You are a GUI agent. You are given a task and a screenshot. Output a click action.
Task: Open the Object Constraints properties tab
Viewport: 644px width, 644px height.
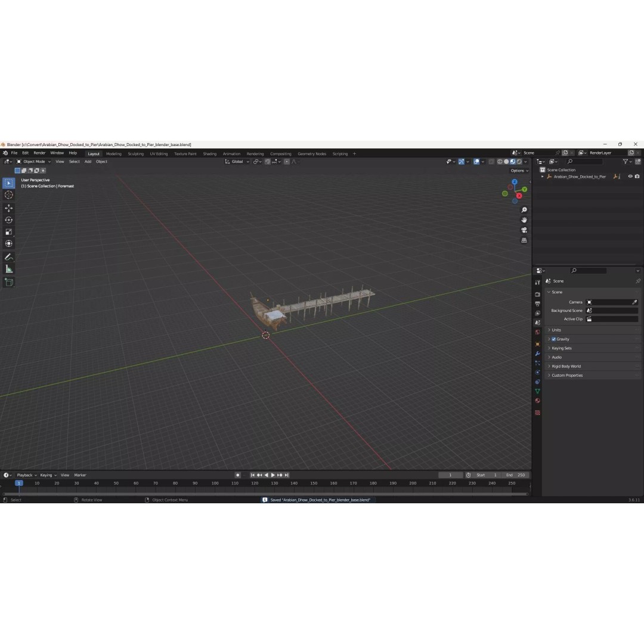(537, 382)
